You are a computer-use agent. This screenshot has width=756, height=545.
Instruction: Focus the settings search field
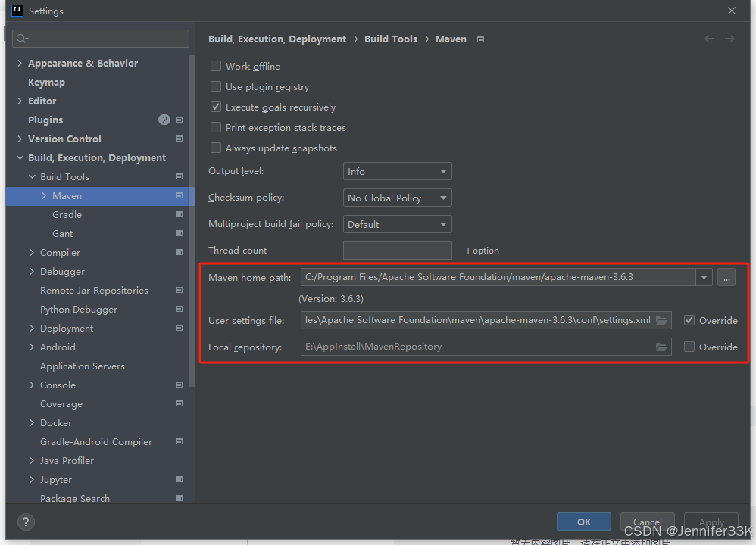(x=100, y=39)
